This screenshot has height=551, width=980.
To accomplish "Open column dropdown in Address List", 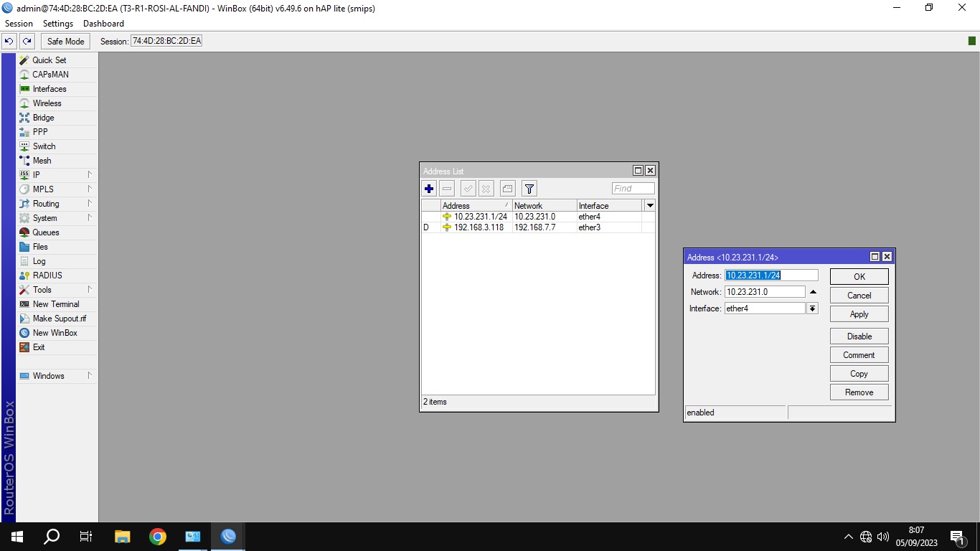I will pyautogui.click(x=650, y=205).
